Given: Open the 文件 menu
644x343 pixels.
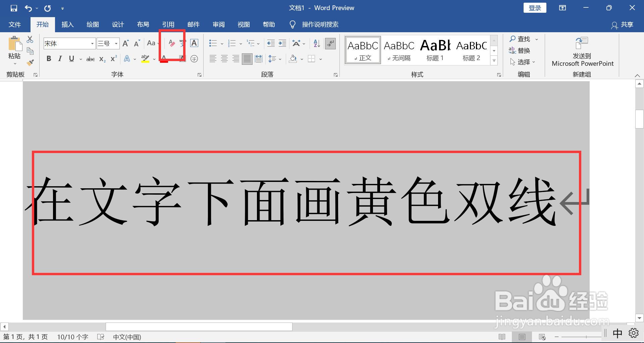Looking at the screenshot, I should point(15,24).
